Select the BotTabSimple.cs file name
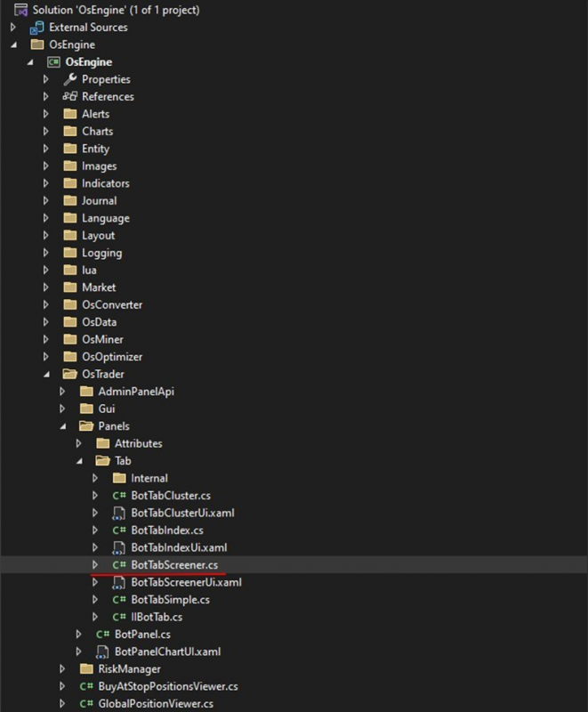The width and height of the screenshot is (588, 712). click(171, 600)
